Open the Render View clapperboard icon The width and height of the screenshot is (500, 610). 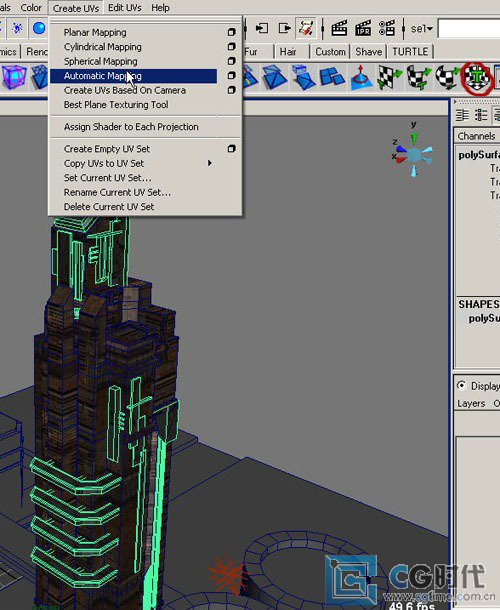click(339, 28)
